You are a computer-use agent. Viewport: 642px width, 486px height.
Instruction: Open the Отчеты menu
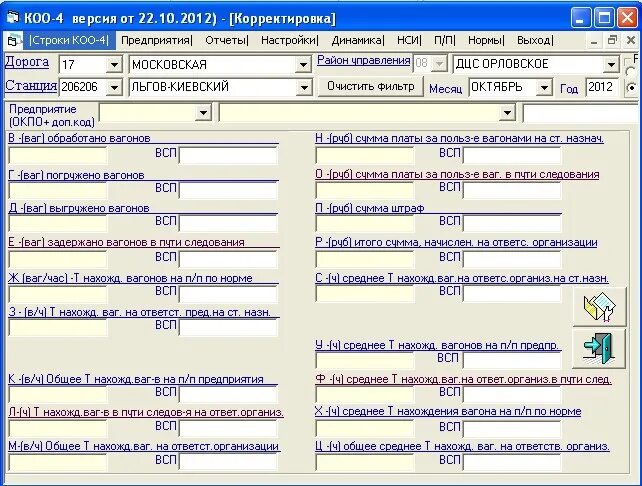[x=226, y=40]
